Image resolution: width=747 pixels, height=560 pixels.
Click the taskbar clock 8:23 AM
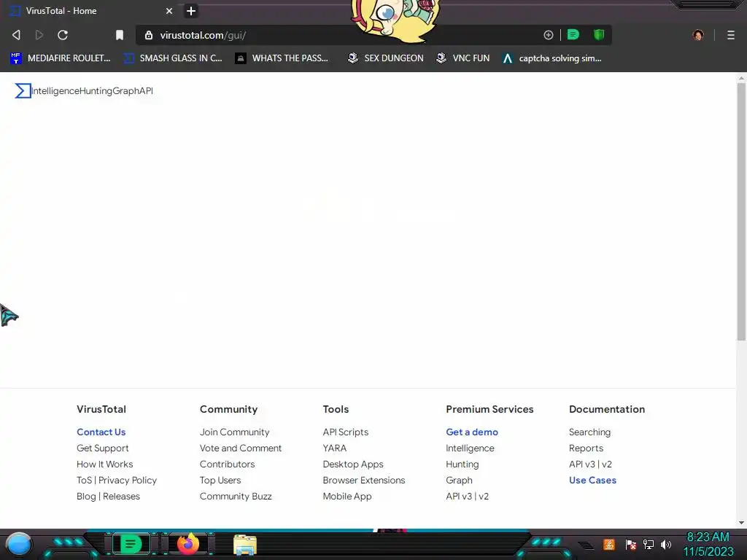(708, 537)
